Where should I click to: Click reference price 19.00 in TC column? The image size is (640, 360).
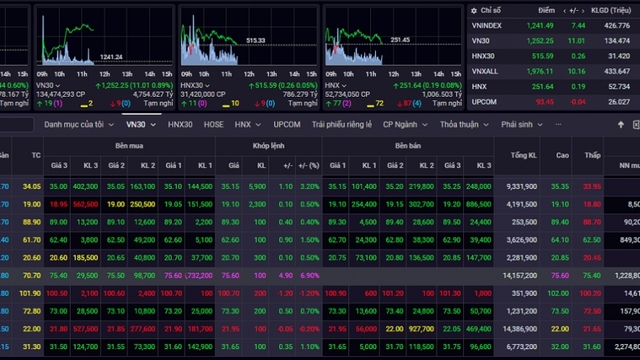pos(31,204)
